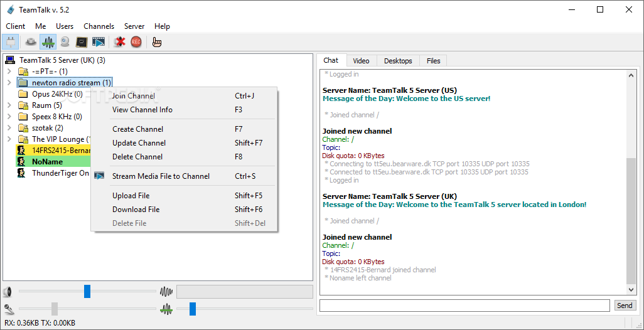Click the szotak channel folder icon

pos(23,128)
